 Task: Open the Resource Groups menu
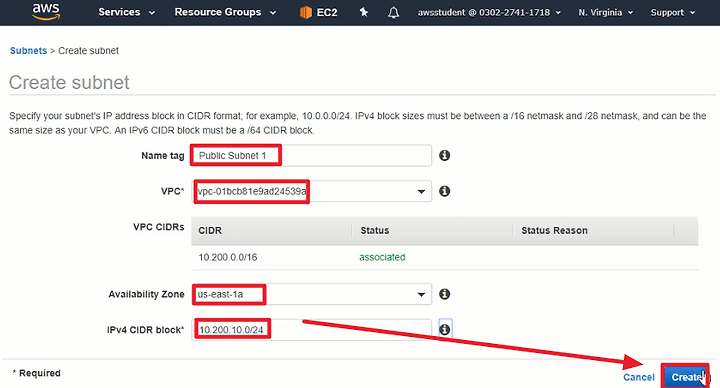[225, 12]
